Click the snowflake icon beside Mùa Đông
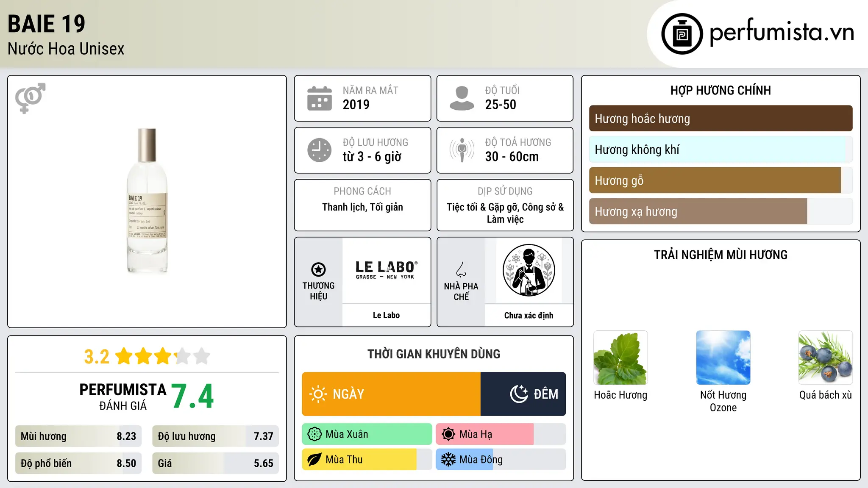Screen dimensions: 868x488 448,460
